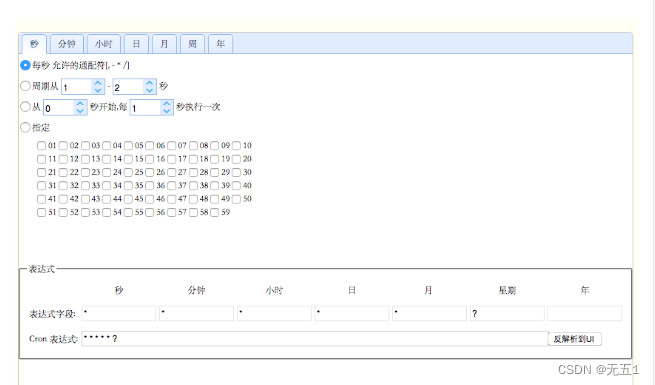Viewport: 655px width, 385px height.
Task: Switch to the 月 tab
Action: tap(164, 44)
